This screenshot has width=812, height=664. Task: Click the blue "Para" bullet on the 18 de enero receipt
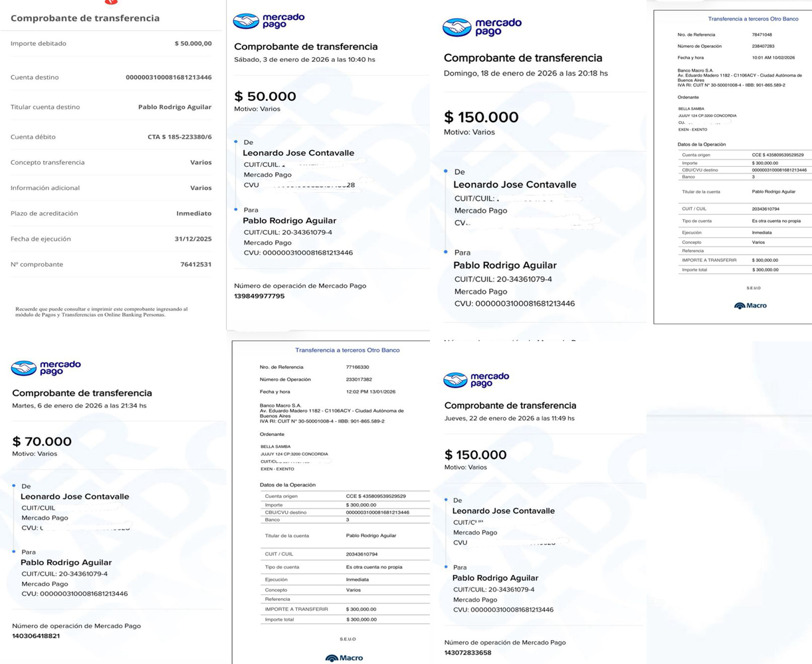click(445, 252)
